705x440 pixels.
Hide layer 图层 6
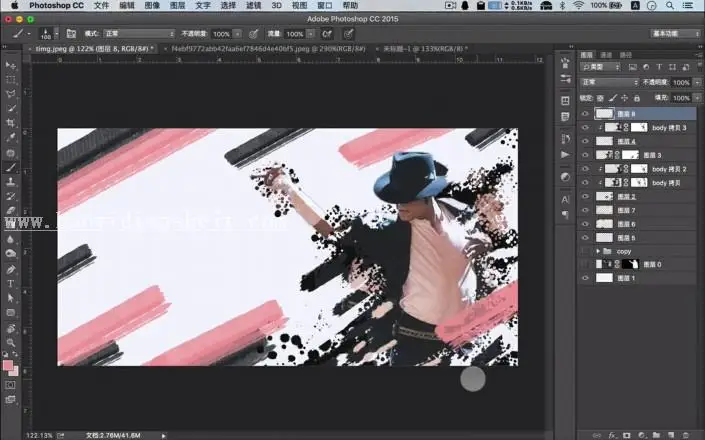point(585,224)
